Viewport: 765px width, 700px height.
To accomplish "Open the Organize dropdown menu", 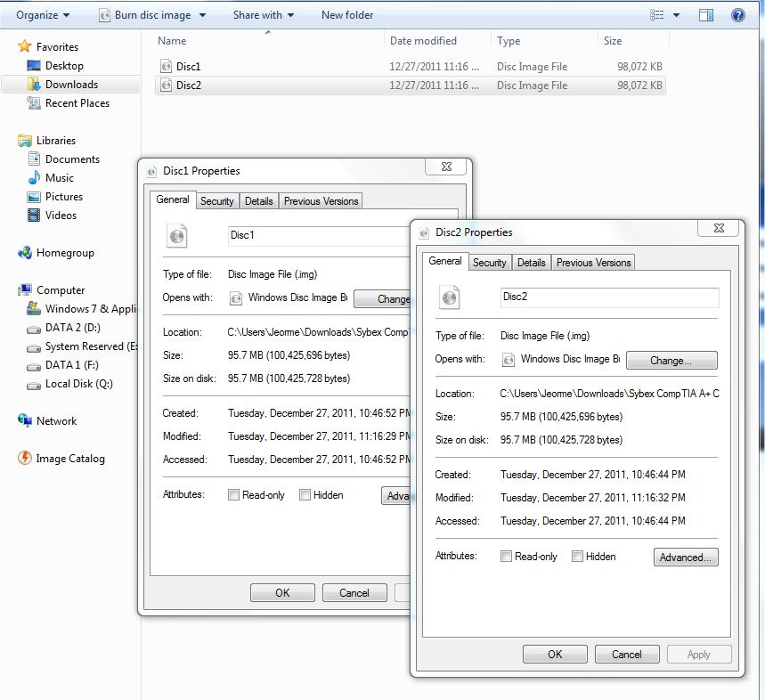I will (43, 15).
